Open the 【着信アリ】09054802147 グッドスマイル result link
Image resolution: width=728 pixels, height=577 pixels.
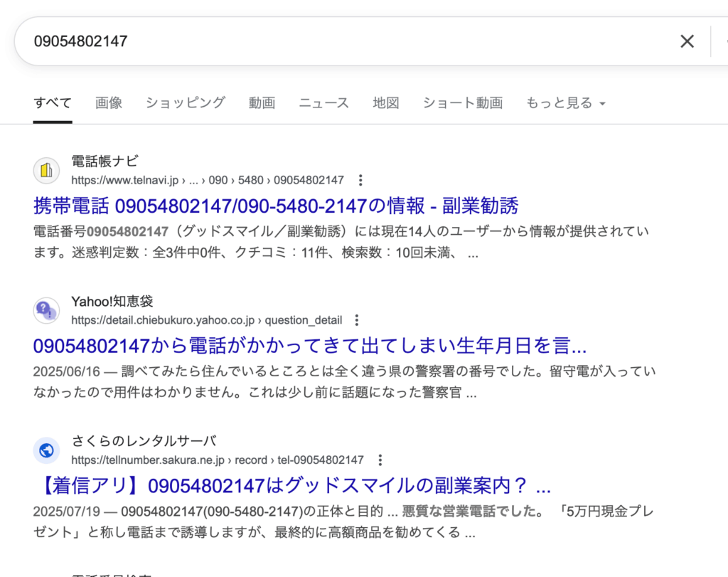pyautogui.click(x=292, y=485)
